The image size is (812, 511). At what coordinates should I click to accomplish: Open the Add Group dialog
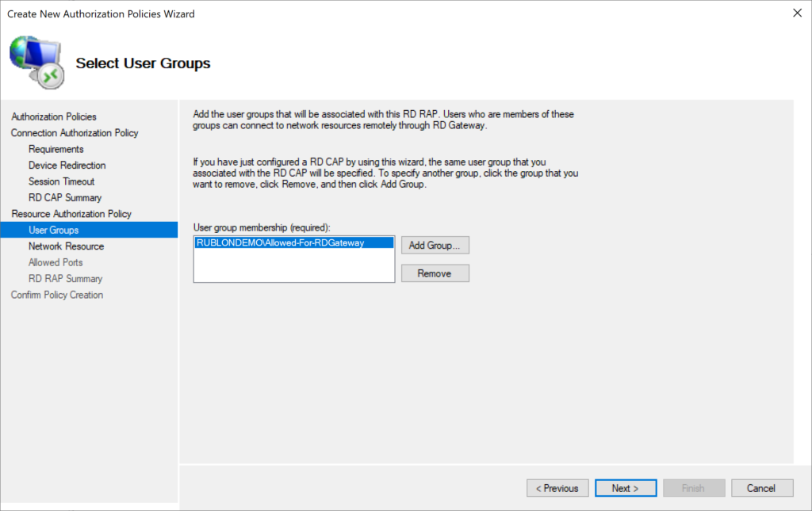pos(435,244)
